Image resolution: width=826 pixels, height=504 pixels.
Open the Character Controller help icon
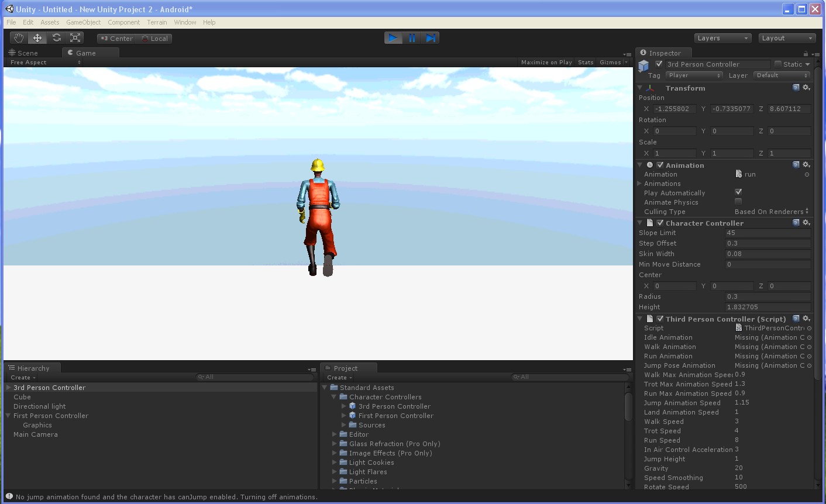796,223
